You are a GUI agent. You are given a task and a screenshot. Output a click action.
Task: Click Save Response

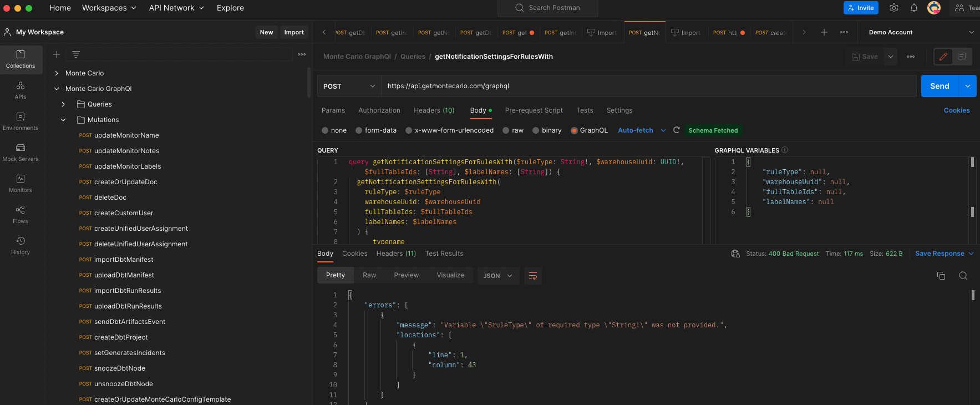940,254
